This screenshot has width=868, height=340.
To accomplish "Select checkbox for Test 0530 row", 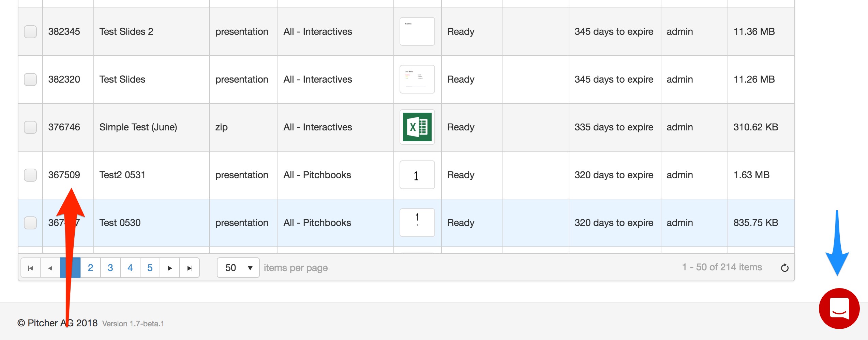I will pos(30,223).
